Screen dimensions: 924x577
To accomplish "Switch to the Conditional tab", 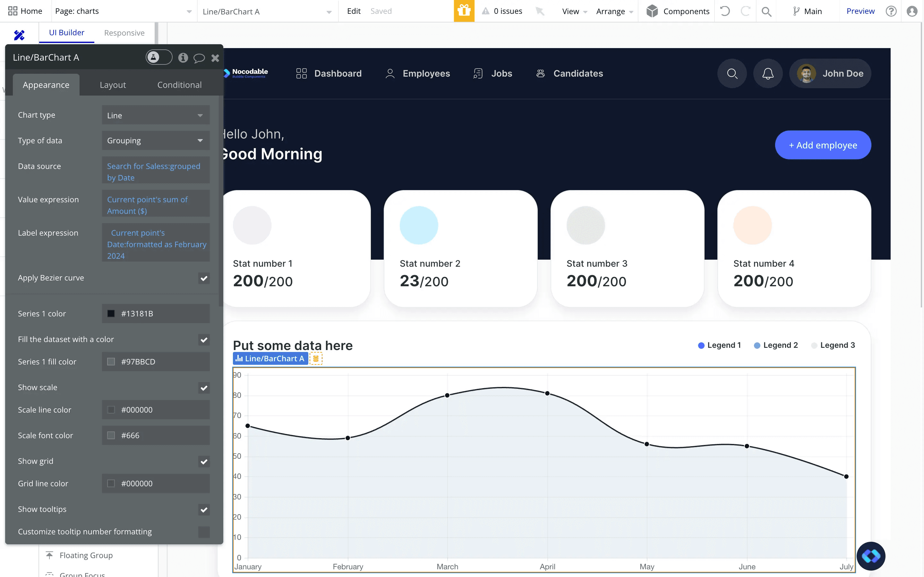I will click(x=179, y=84).
